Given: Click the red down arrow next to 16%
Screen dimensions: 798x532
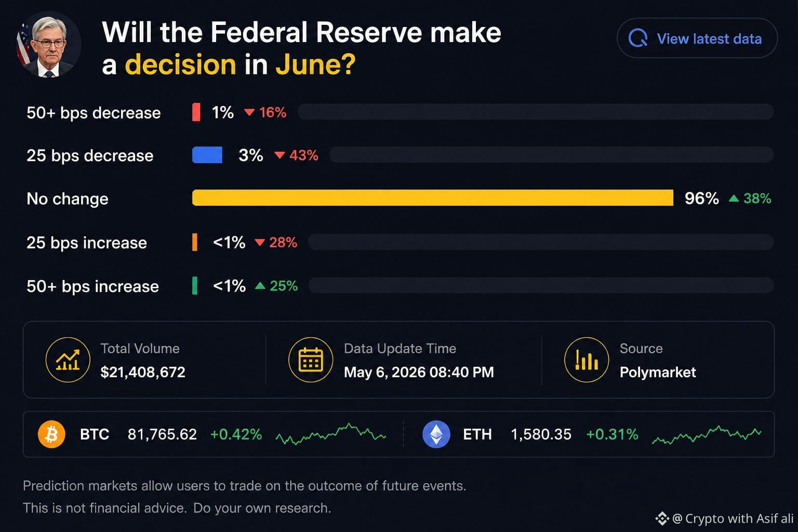Looking at the screenshot, I should [249, 112].
